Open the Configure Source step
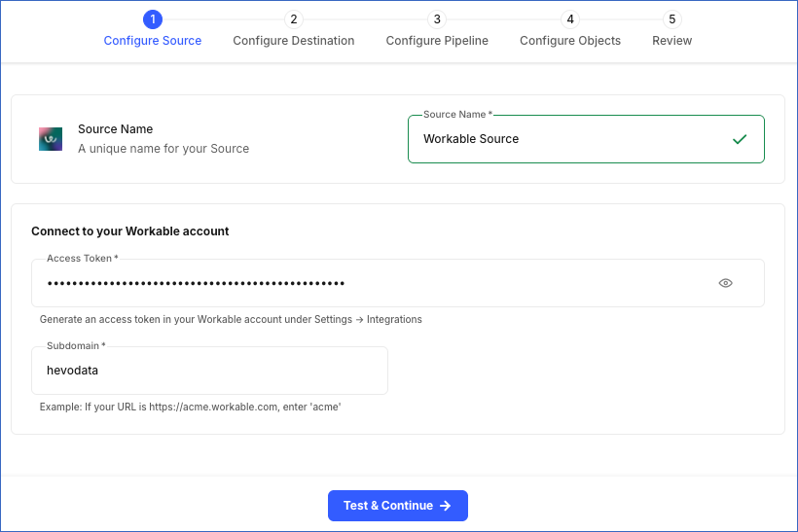Screen dimensions: 798x532 coord(153,41)
